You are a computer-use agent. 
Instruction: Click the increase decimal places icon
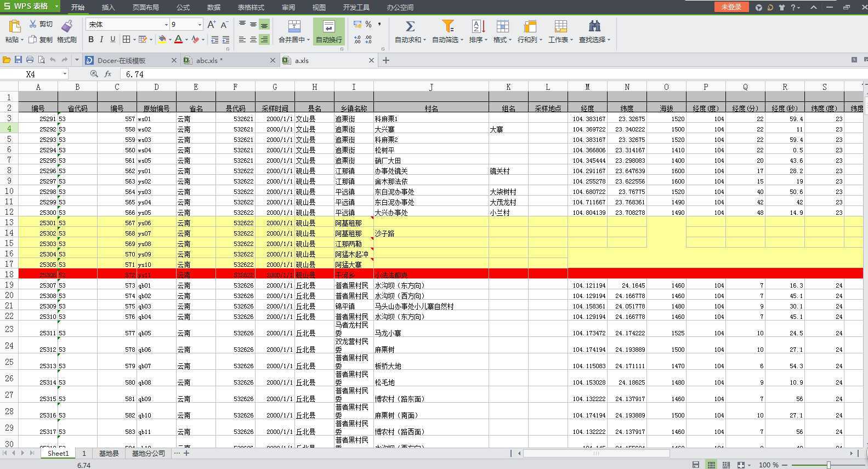point(358,39)
